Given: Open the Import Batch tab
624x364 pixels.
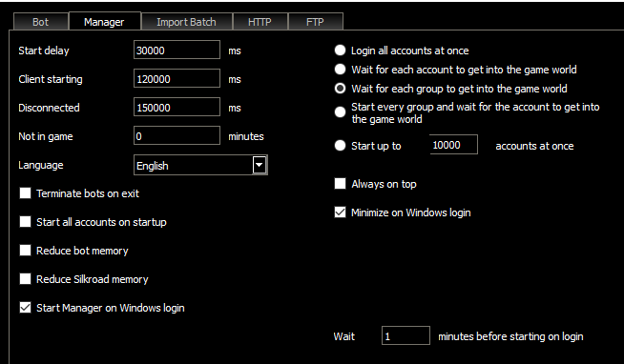Looking at the screenshot, I should click(x=186, y=22).
